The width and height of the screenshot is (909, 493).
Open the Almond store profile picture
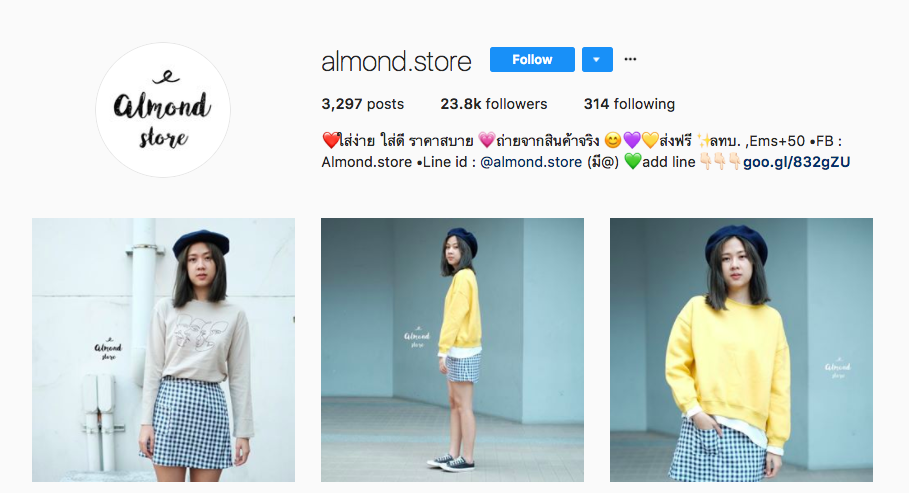pyautogui.click(x=163, y=110)
